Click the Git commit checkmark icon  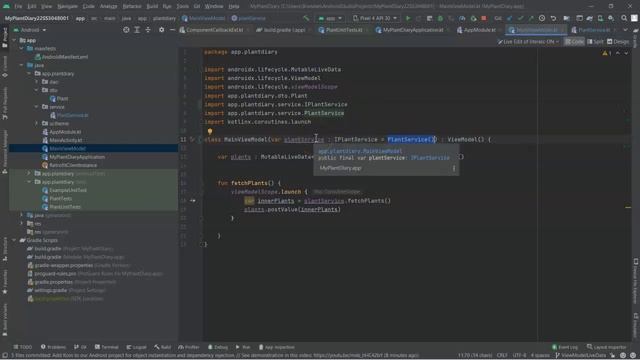point(520,18)
